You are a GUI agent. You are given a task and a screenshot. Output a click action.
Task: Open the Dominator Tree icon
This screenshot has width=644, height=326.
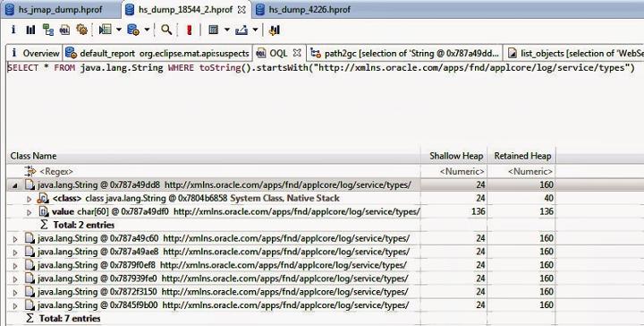[x=48, y=30]
